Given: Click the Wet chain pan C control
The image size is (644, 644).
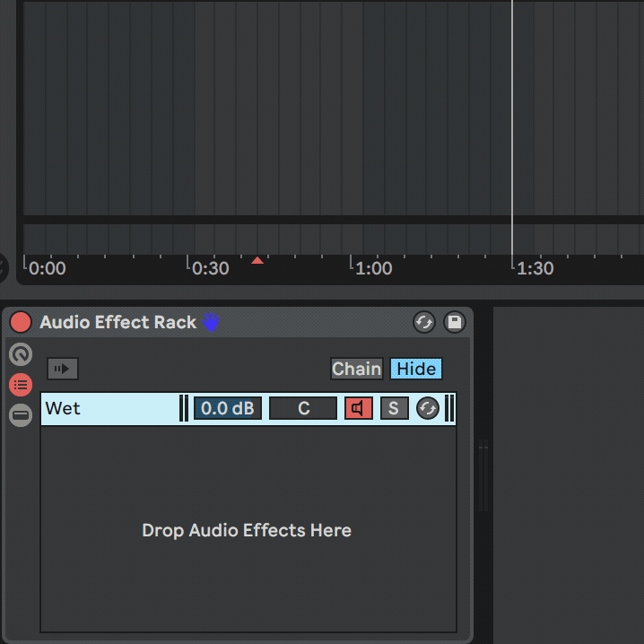Looking at the screenshot, I should (x=303, y=408).
